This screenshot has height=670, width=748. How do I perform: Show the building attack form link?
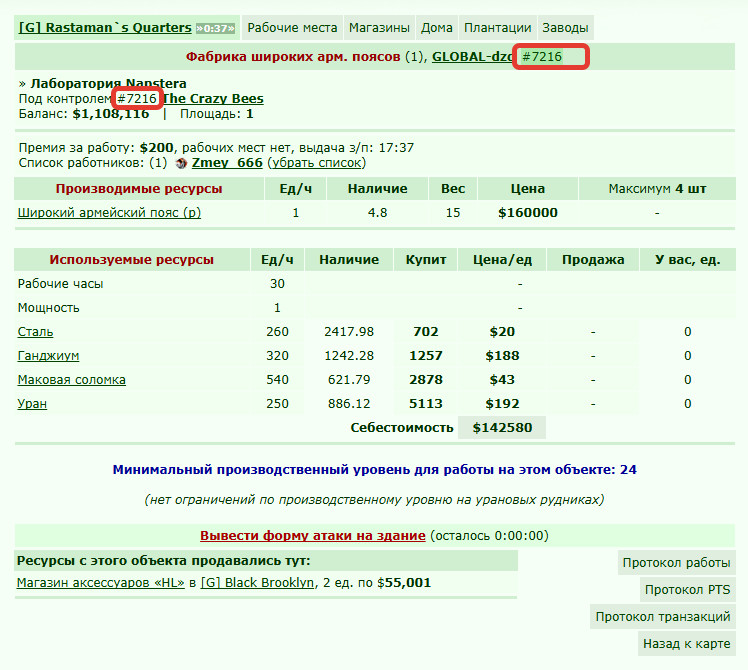(x=312, y=535)
